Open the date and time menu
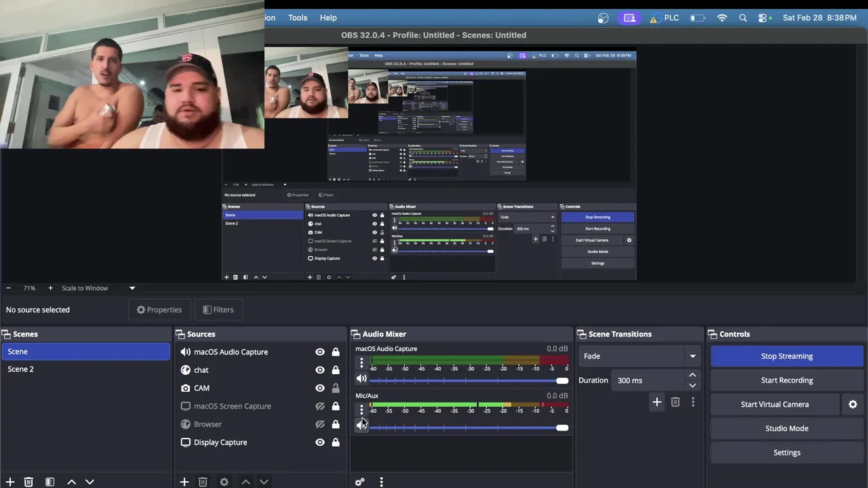 [x=819, y=18]
